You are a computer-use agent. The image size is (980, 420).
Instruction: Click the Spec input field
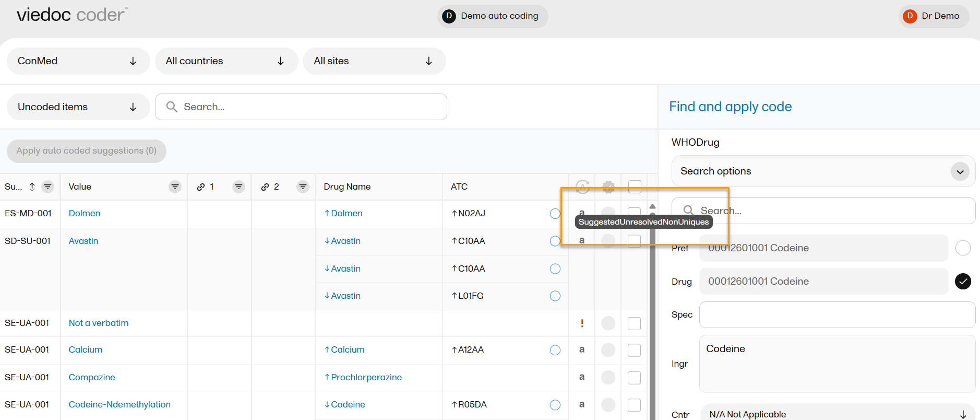click(x=836, y=315)
